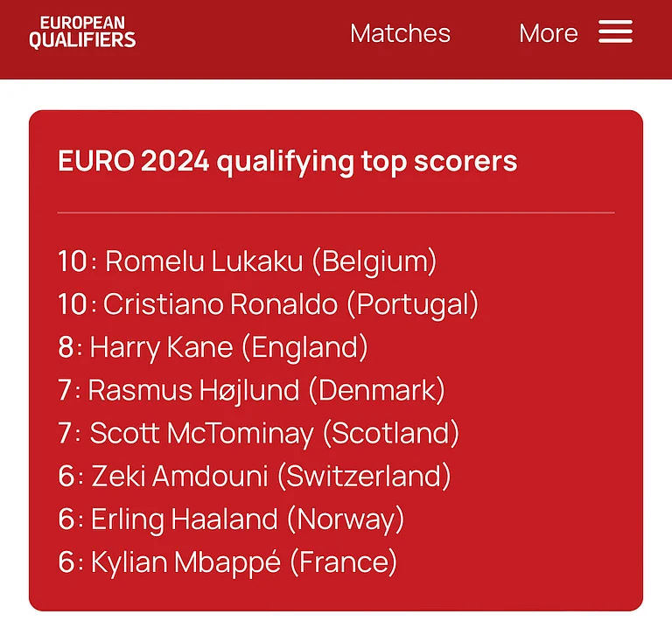672x628 pixels.
Task: Click the (France) country label
Action: pyautogui.click(x=343, y=562)
